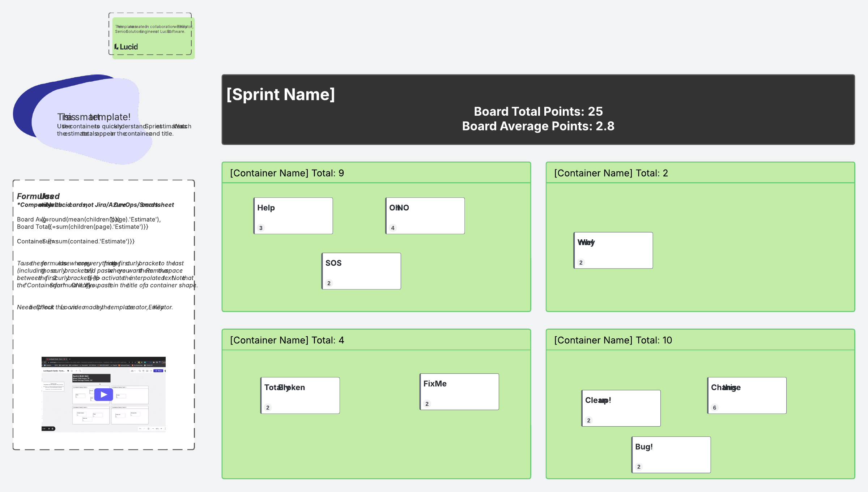Select the Bug! card
Viewport: 868px width, 492px height.
coord(671,455)
